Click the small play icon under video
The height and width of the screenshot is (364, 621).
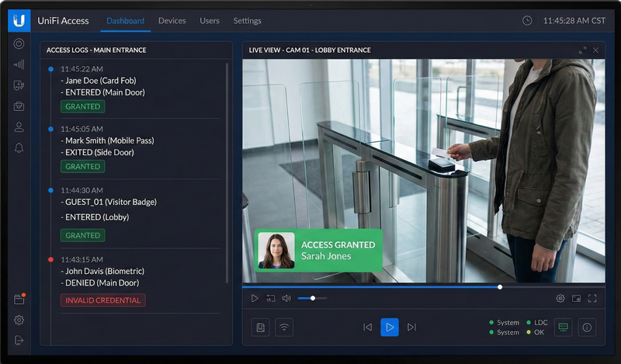click(x=255, y=298)
